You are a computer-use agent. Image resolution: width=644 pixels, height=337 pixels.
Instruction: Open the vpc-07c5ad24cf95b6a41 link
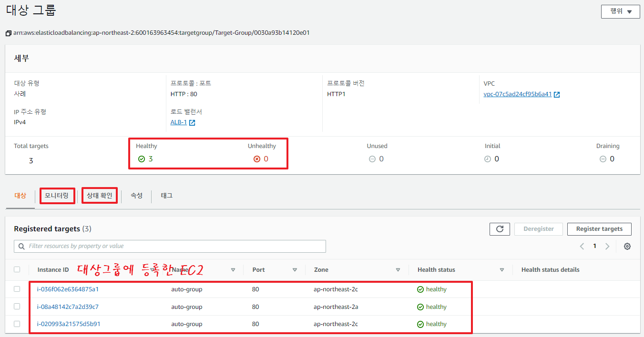[x=518, y=94]
